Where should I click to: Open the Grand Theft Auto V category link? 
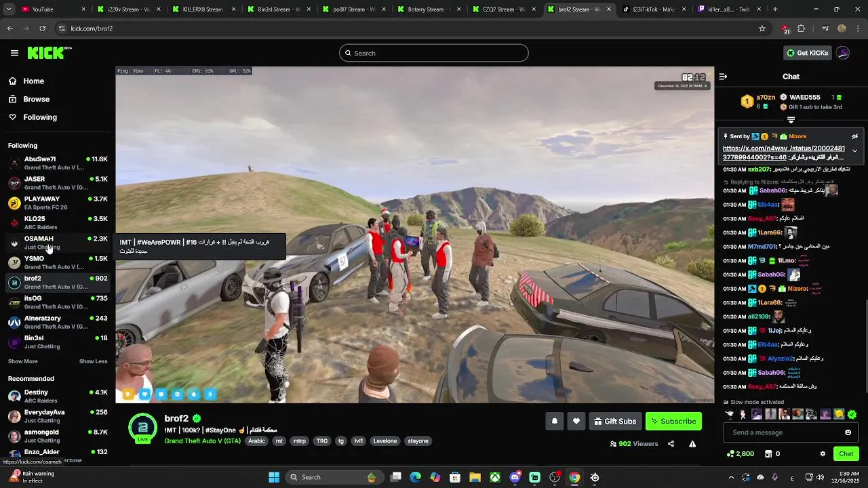pos(202,441)
